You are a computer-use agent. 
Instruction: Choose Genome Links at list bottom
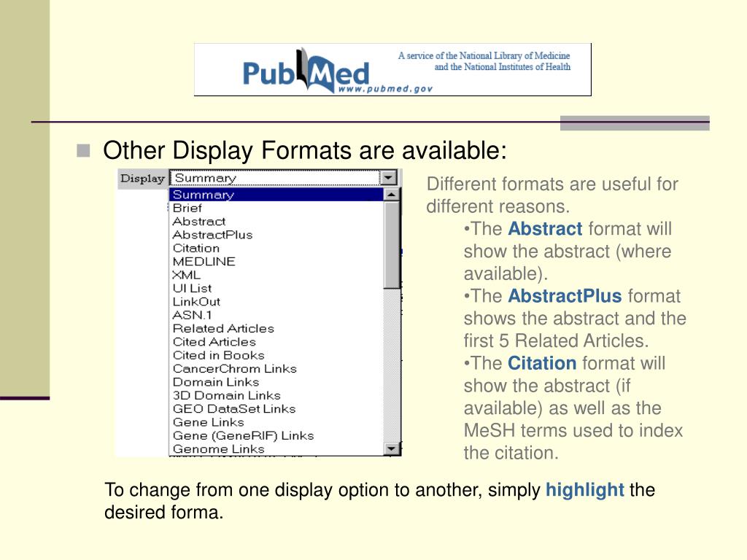(276, 448)
